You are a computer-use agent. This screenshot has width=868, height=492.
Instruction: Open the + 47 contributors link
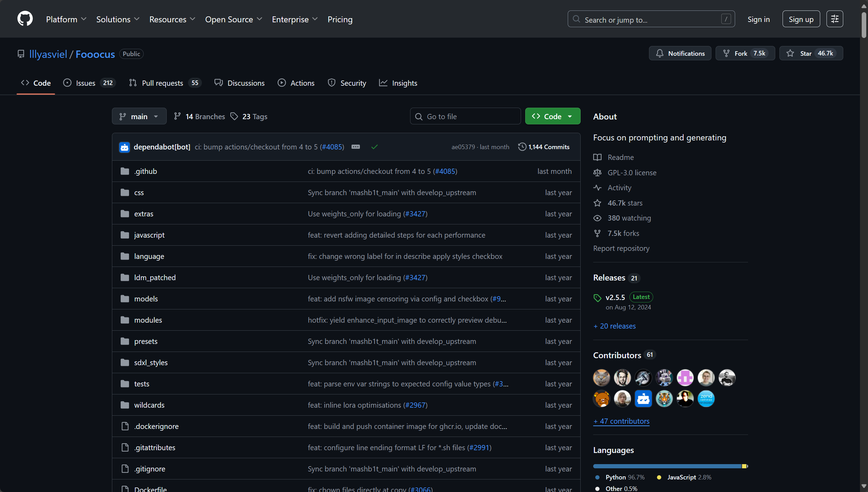tap(621, 421)
